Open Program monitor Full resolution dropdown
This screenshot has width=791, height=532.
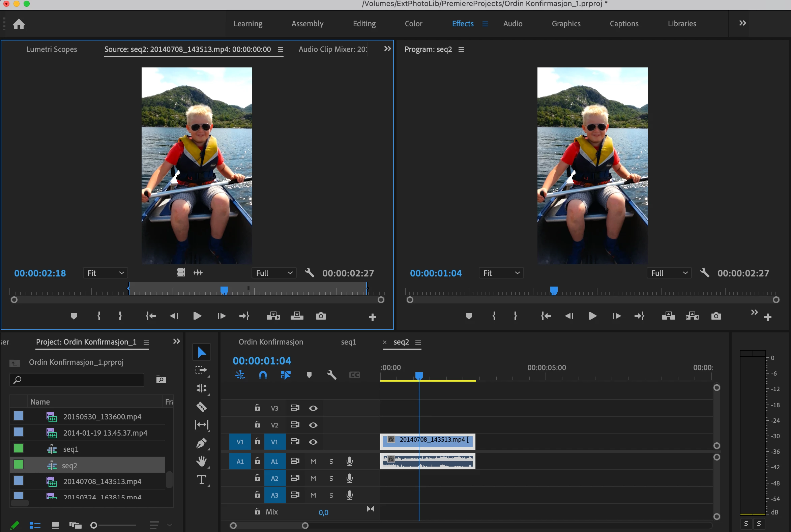(x=669, y=273)
